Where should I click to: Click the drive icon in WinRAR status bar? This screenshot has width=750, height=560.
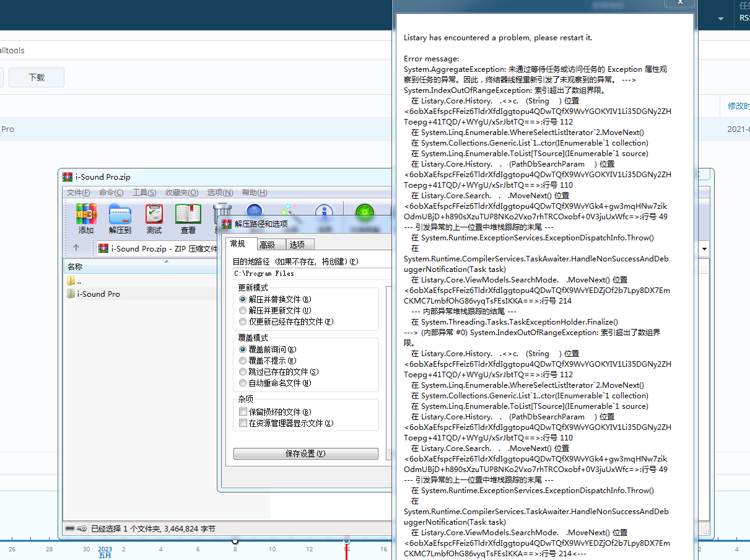tap(71, 528)
